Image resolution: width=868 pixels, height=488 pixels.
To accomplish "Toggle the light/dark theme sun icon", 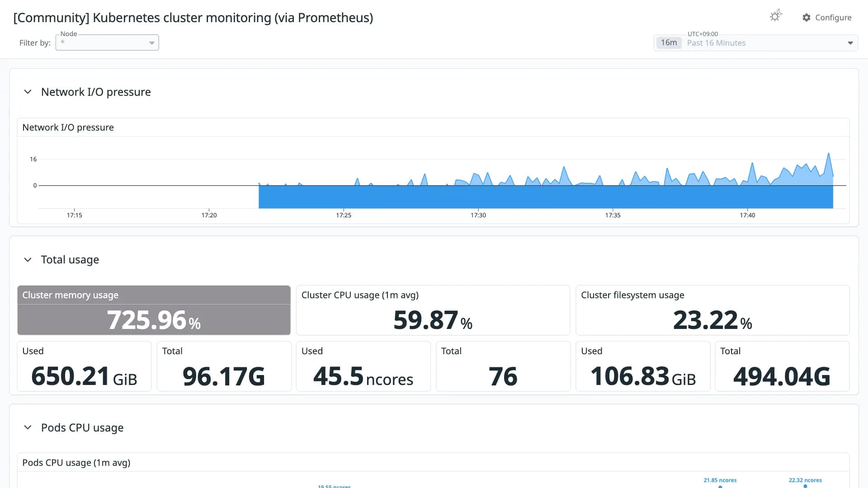I will click(776, 16).
